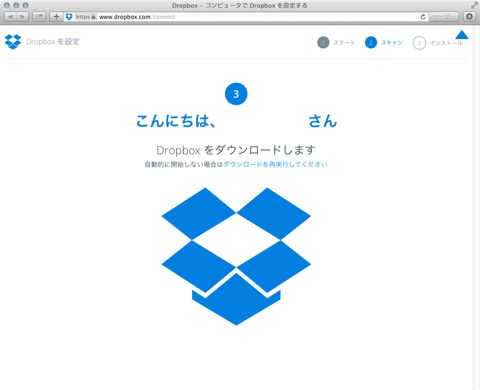Click the www.dropbox.com address field

tap(245, 16)
